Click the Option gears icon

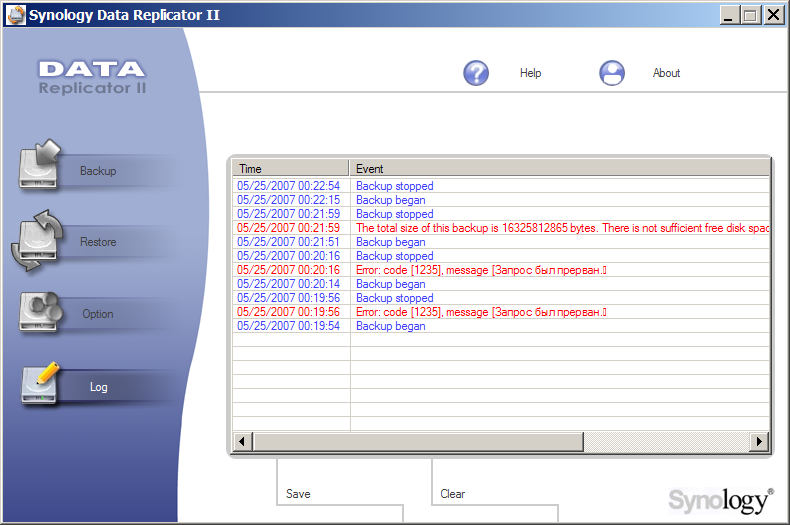[40, 312]
